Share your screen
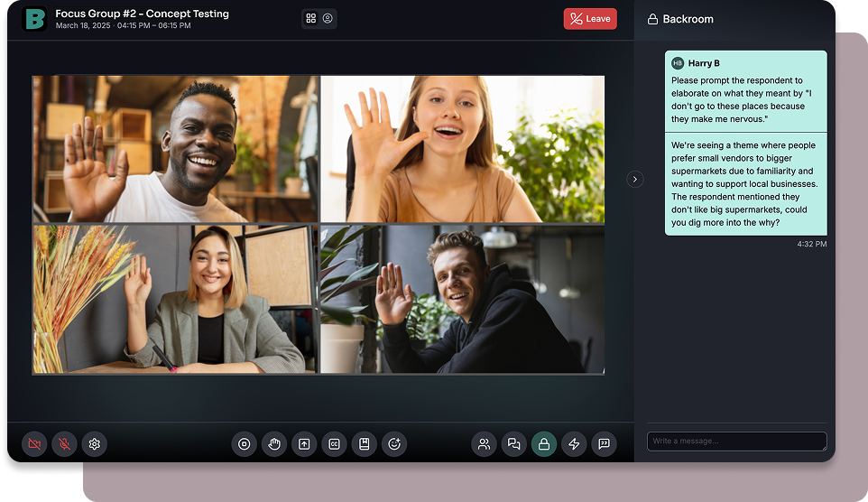This screenshot has width=868, height=502. point(304,443)
